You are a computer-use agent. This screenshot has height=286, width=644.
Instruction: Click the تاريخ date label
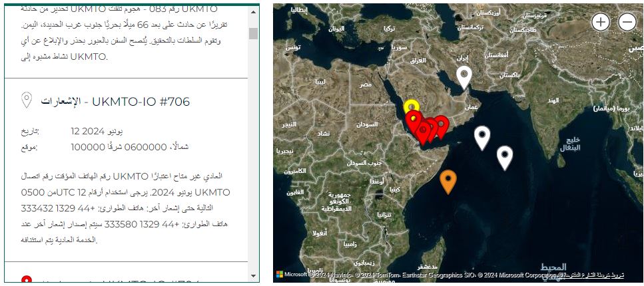pyautogui.click(x=30, y=132)
